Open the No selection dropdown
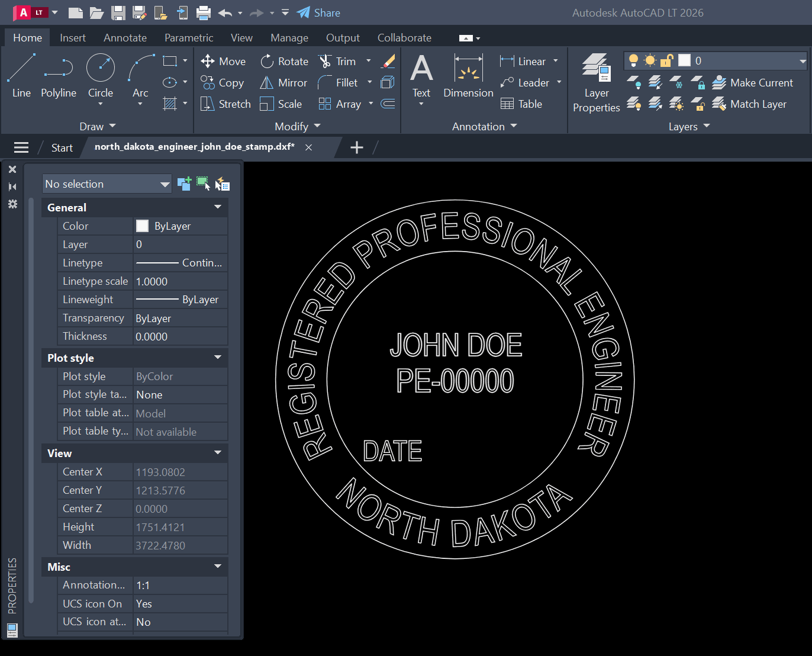The image size is (812, 656). (107, 184)
